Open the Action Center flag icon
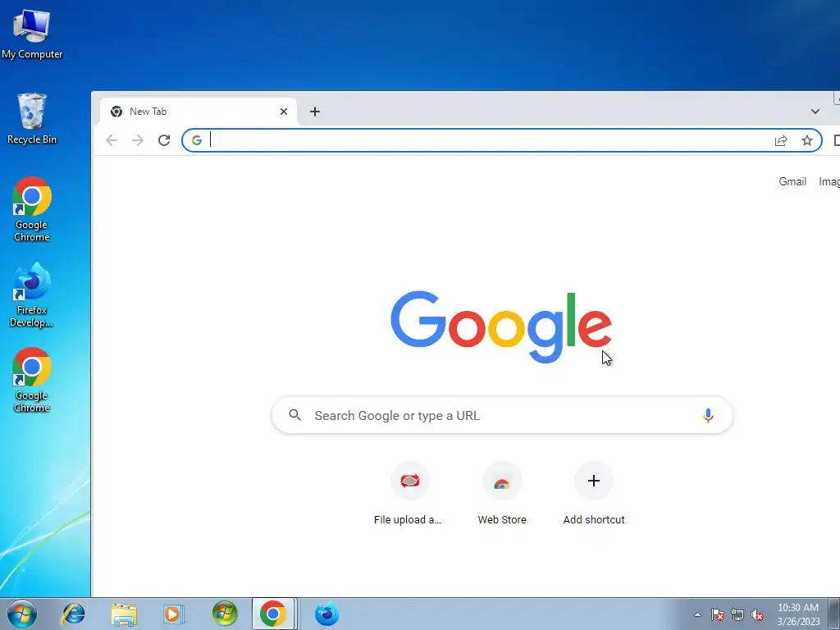840x630 pixels. (x=718, y=614)
